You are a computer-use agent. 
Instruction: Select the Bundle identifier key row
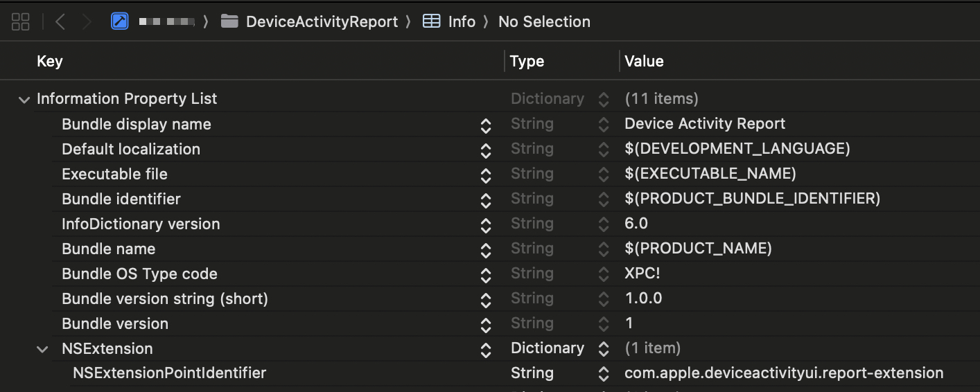(x=121, y=199)
